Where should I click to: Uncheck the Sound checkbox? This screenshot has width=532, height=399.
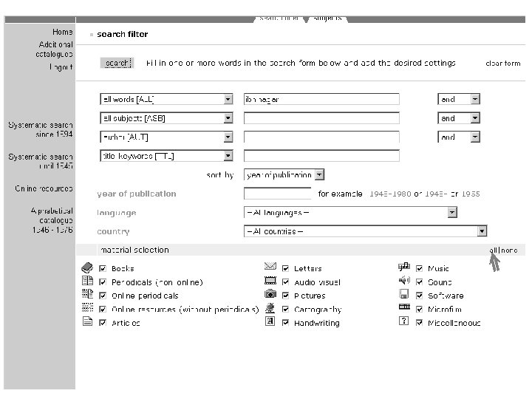click(x=420, y=282)
